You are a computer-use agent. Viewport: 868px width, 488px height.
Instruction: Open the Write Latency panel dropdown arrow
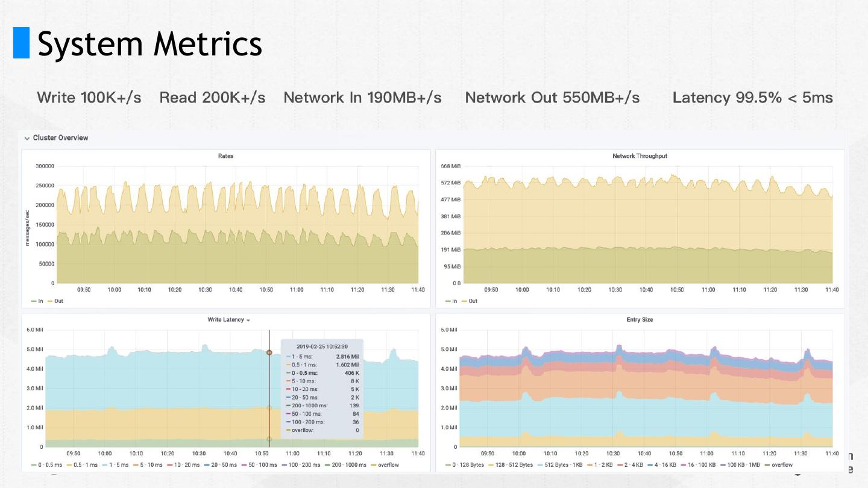pos(248,320)
